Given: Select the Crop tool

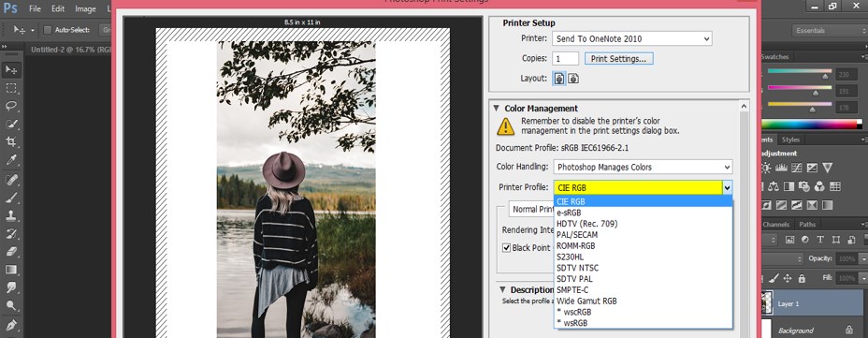Looking at the screenshot, I should click(x=11, y=142).
